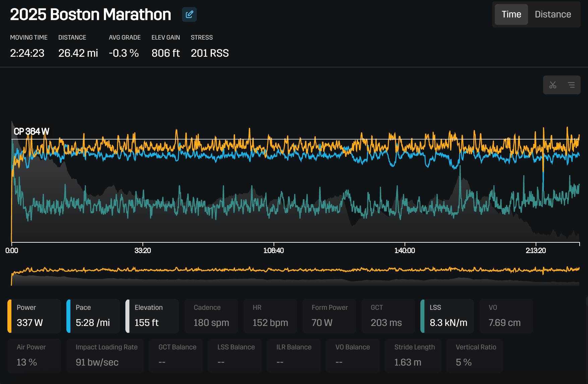The image size is (588, 384).
Task: Click the moving time value 2:24:23
Action: (27, 53)
